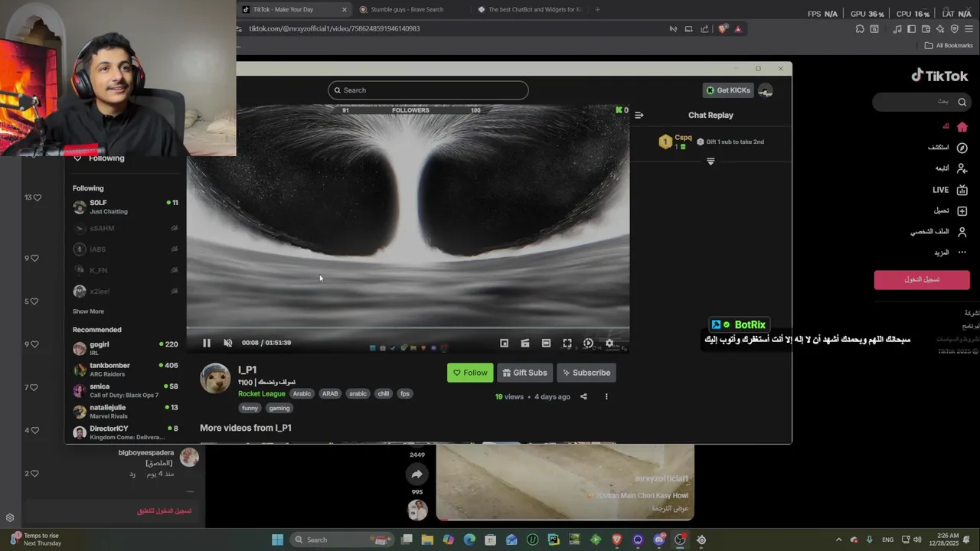The width and height of the screenshot is (980, 551).
Task: Select the 'funny' tag
Action: pyautogui.click(x=250, y=408)
